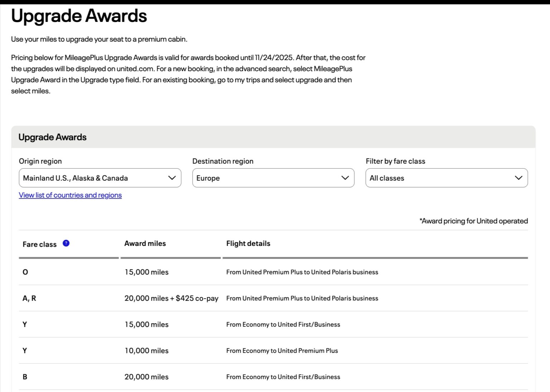The image size is (550, 392).
Task: Open View list of countries and regions
Action: click(70, 195)
